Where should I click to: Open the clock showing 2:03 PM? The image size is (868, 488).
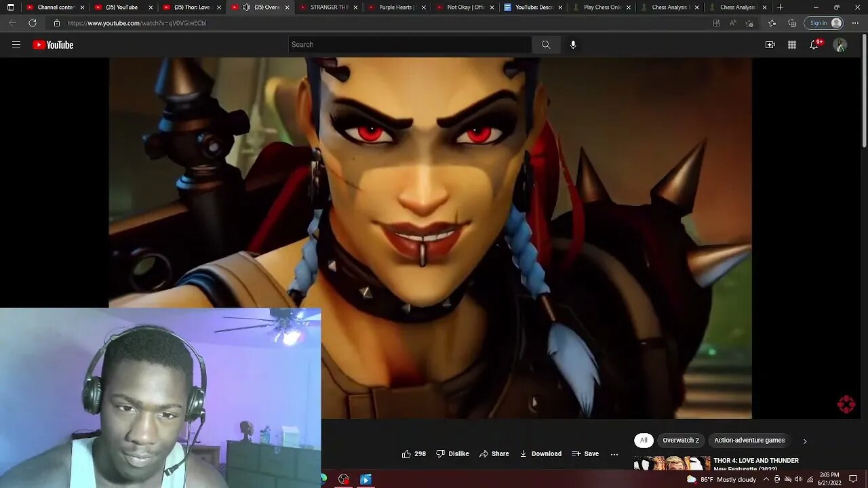tap(829, 479)
